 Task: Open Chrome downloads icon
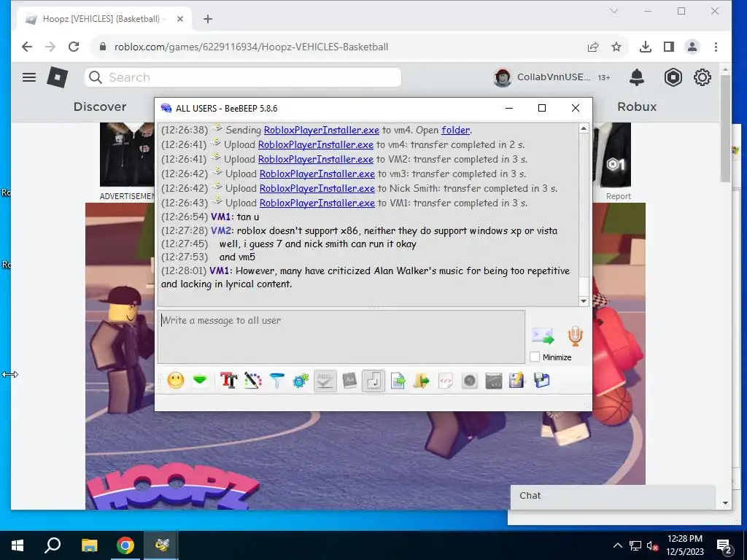click(646, 47)
